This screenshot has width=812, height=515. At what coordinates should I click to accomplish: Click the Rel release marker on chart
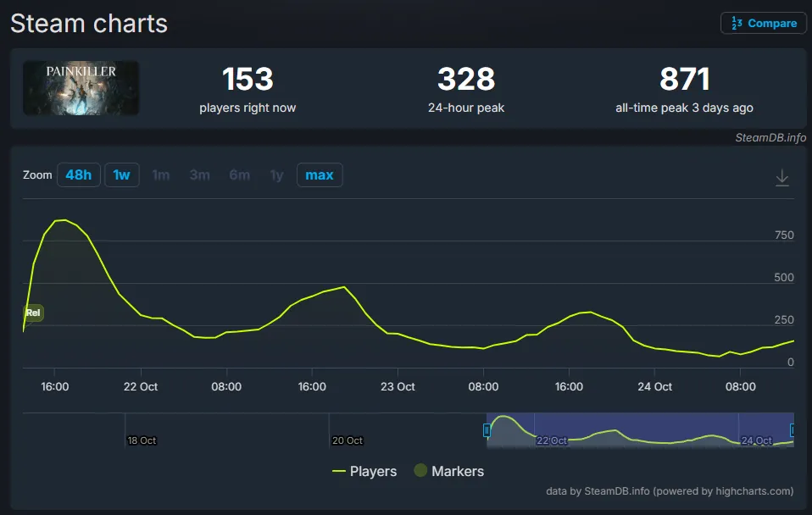[33, 313]
